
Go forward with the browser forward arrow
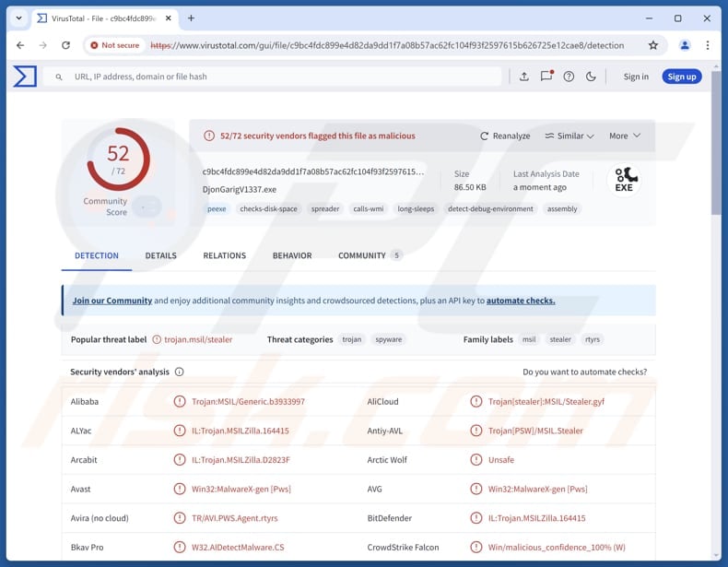[x=43, y=45]
